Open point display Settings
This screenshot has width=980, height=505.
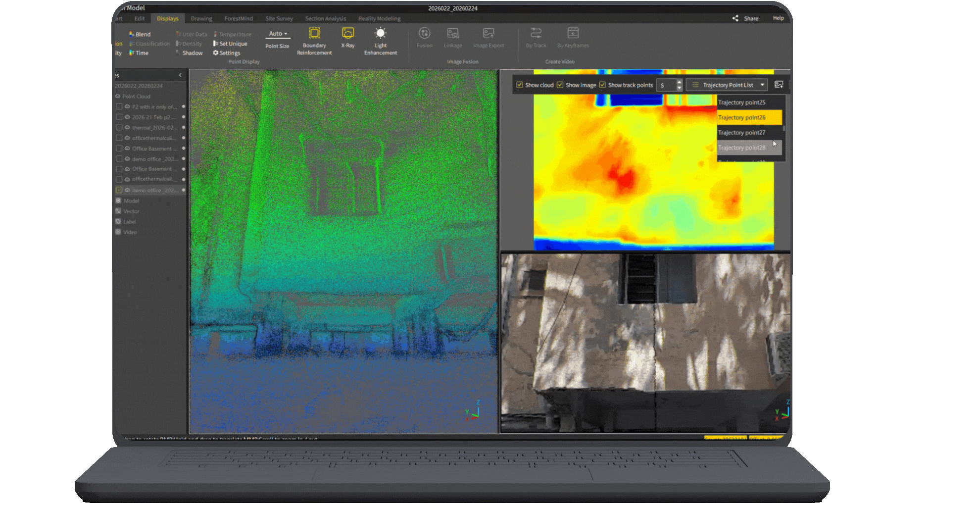coord(227,53)
